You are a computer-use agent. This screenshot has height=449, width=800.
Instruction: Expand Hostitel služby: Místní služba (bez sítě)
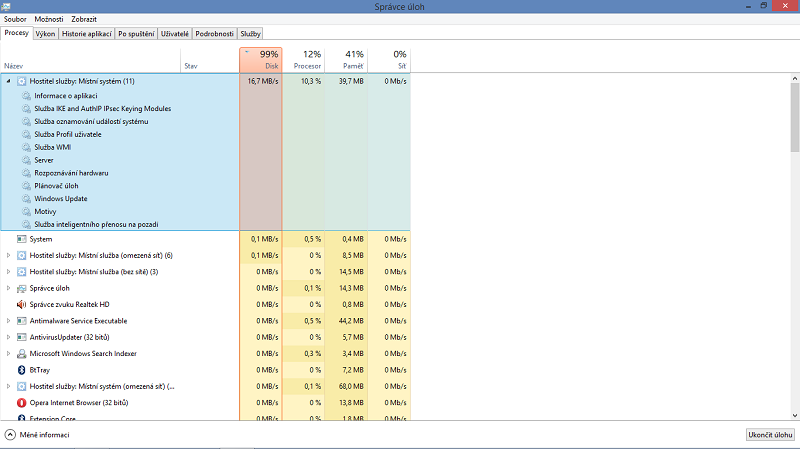point(9,272)
